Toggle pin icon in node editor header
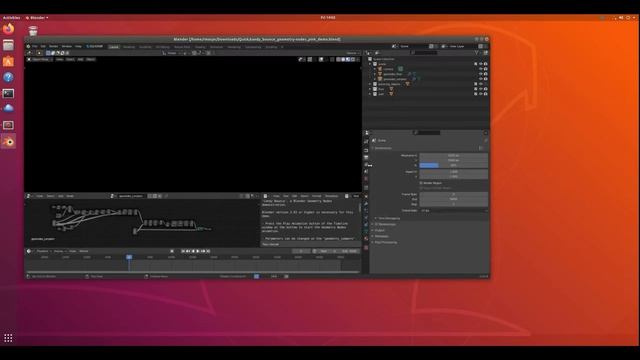The image size is (640, 360). coord(166,196)
